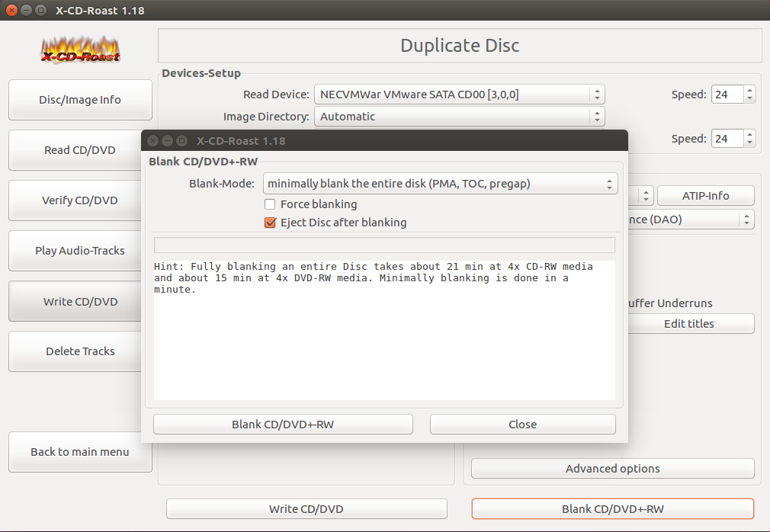The width and height of the screenshot is (770, 532).
Task: Open the write mode dropdown ending in (DAO)
Action: pos(691,220)
